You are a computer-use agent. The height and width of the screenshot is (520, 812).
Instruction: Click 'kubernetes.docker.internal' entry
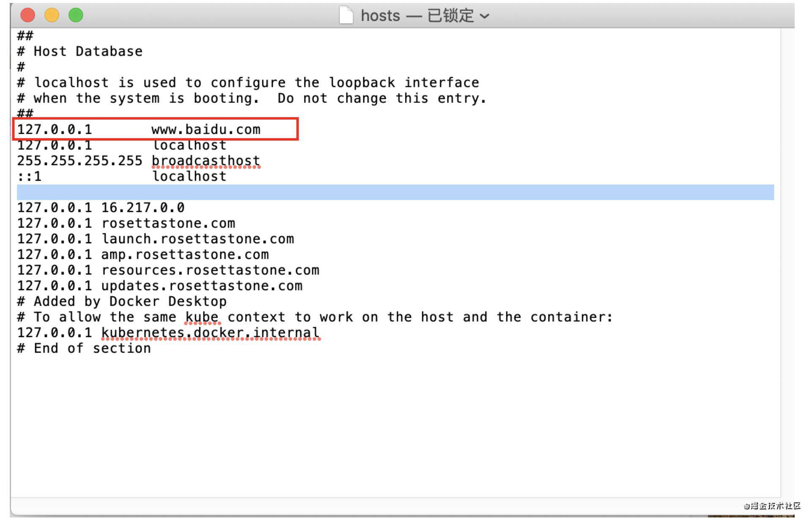click(x=210, y=333)
